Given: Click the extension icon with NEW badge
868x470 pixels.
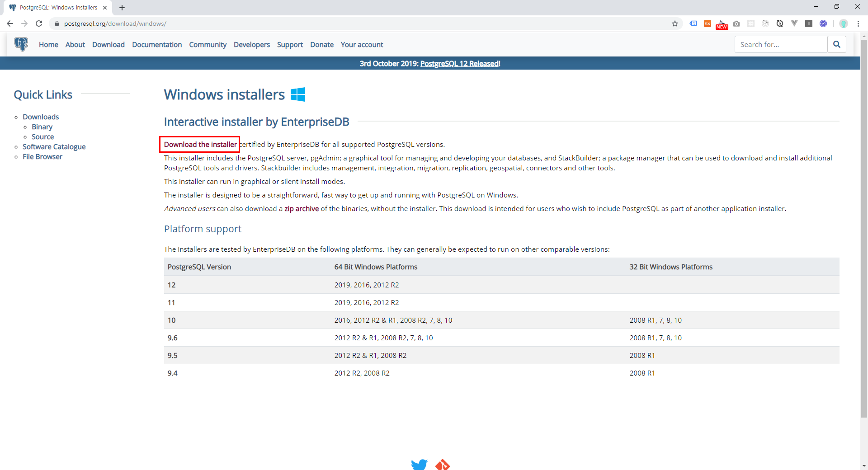Looking at the screenshot, I should [722, 24].
